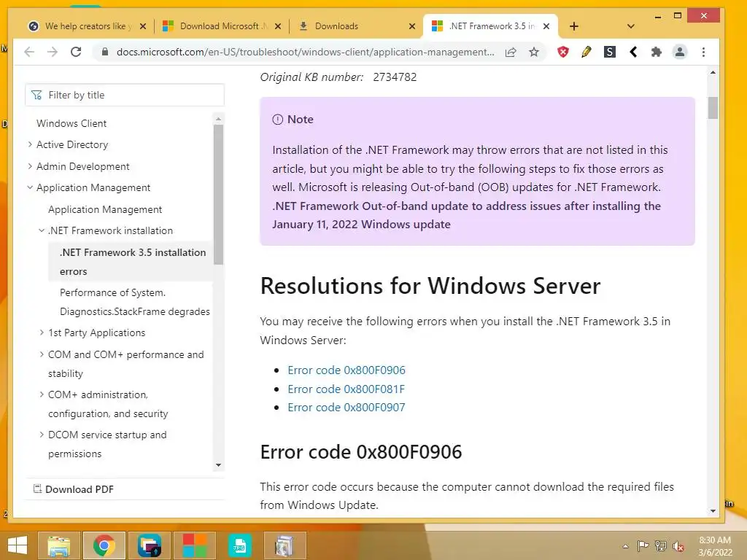Switch to Download Microsoft tab
Image resolution: width=747 pixels, height=560 pixels.
click(x=224, y=26)
